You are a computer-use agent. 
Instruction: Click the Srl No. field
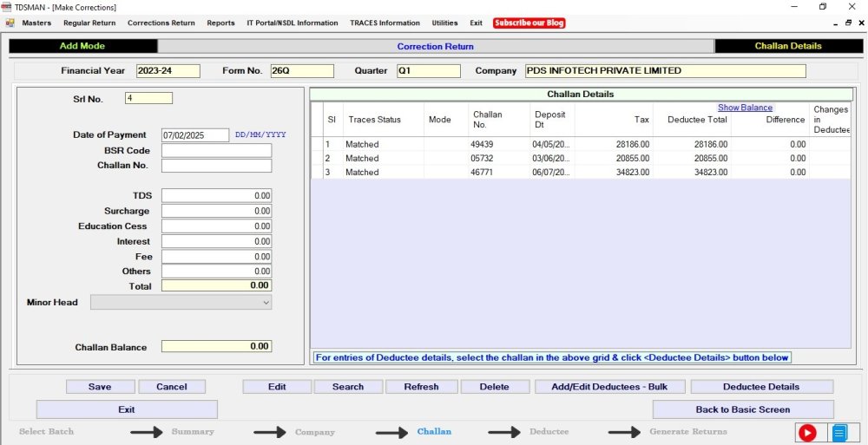[149, 99]
